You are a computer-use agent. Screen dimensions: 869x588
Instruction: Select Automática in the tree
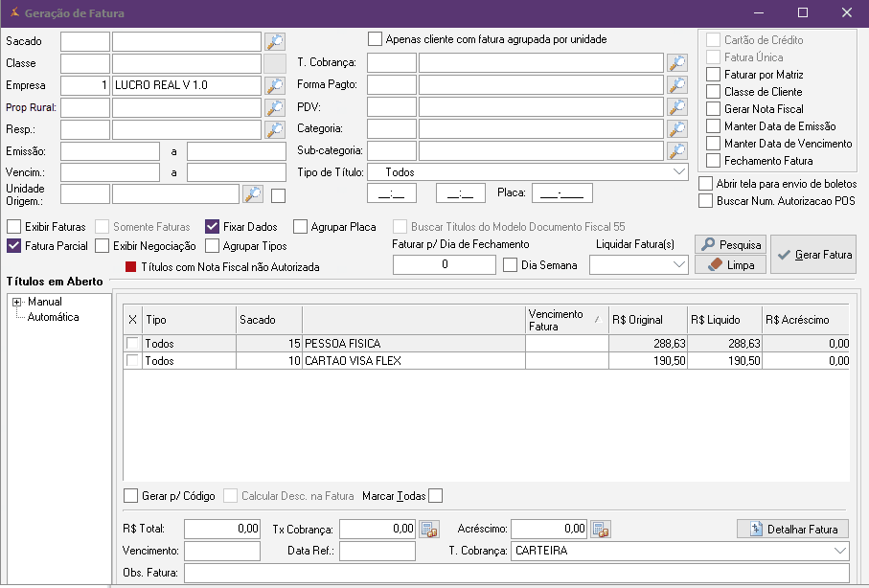tap(53, 317)
